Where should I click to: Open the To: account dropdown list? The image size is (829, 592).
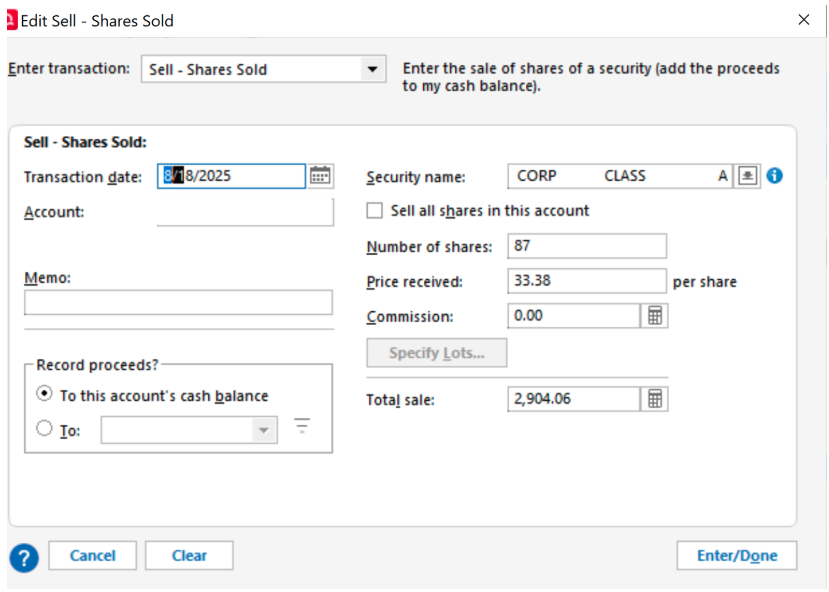[x=263, y=430]
